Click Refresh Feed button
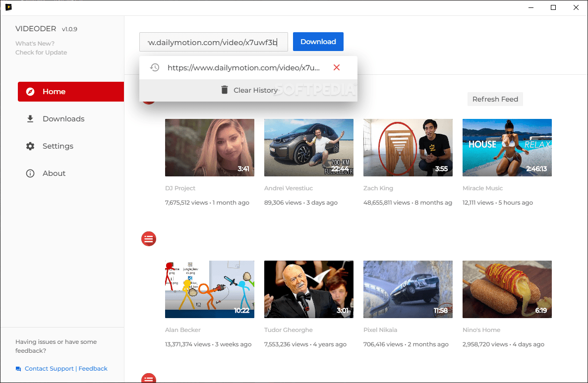The width and height of the screenshot is (588, 383). (x=495, y=99)
